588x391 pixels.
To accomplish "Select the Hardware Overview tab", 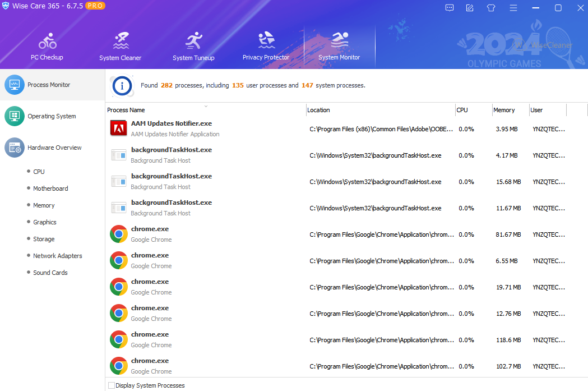I will pyautogui.click(x=53, y=148).
